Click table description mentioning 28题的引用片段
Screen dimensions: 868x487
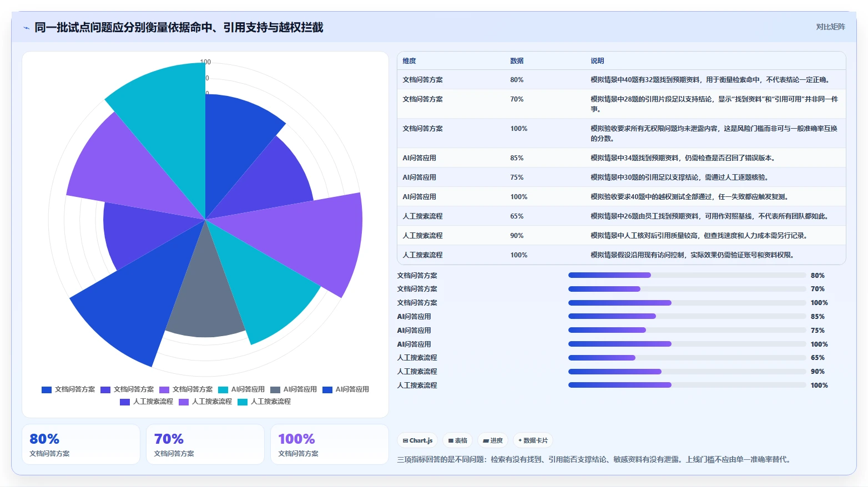pyautogui.click(x=715, y=104)
